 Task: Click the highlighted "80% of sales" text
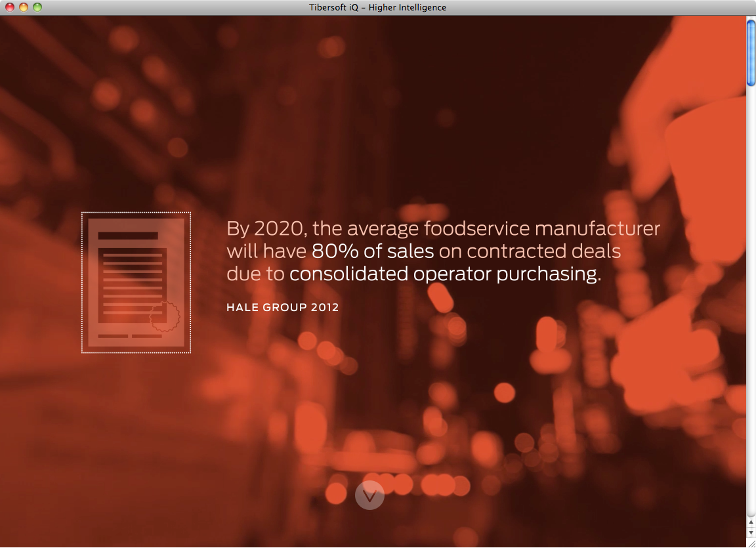[373, 251]
